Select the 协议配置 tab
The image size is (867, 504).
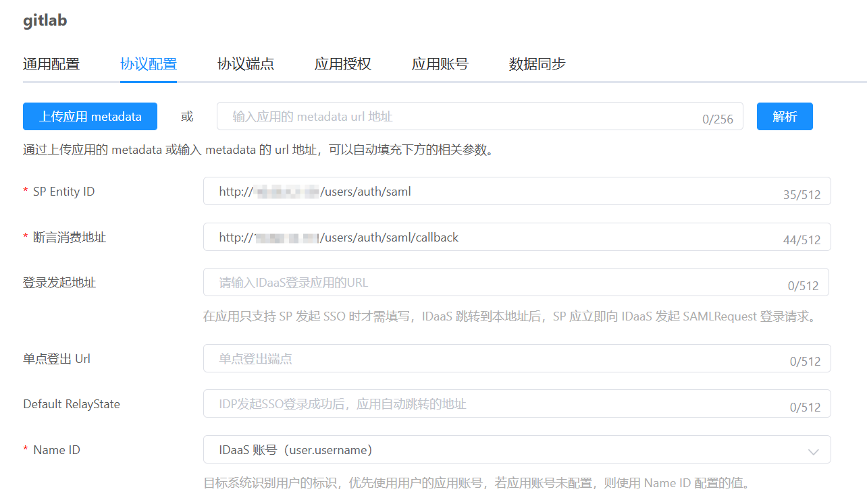pyautogui.click(x=149, y=64)
